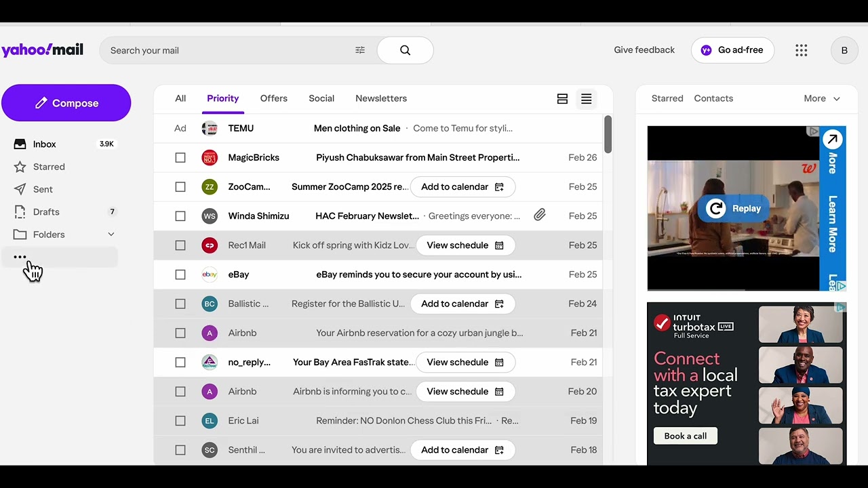Click the AdChoices icon on TurboTax ad

841,308
